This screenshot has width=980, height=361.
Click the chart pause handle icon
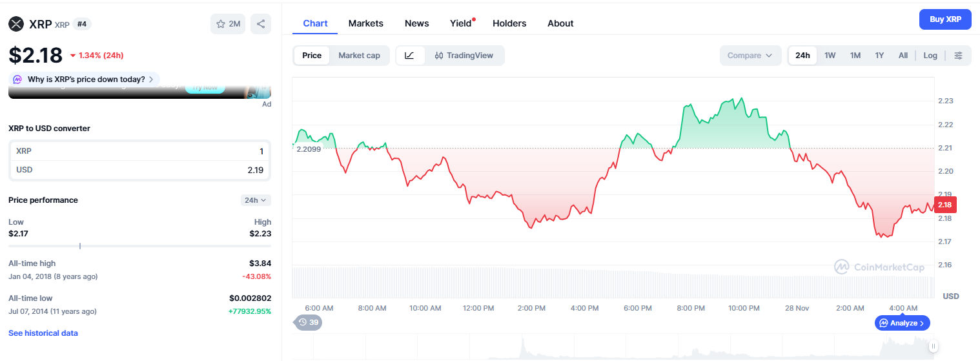click(x=933, y=346)
